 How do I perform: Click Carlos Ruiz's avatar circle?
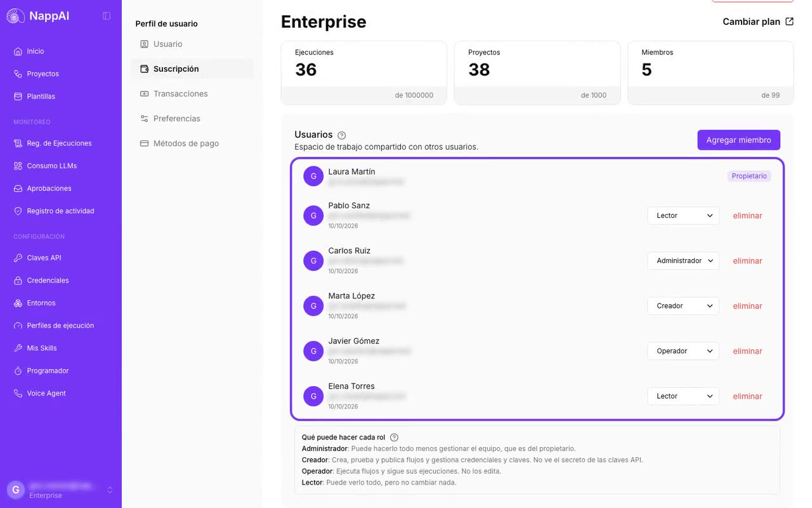click(x=313, y=260)
